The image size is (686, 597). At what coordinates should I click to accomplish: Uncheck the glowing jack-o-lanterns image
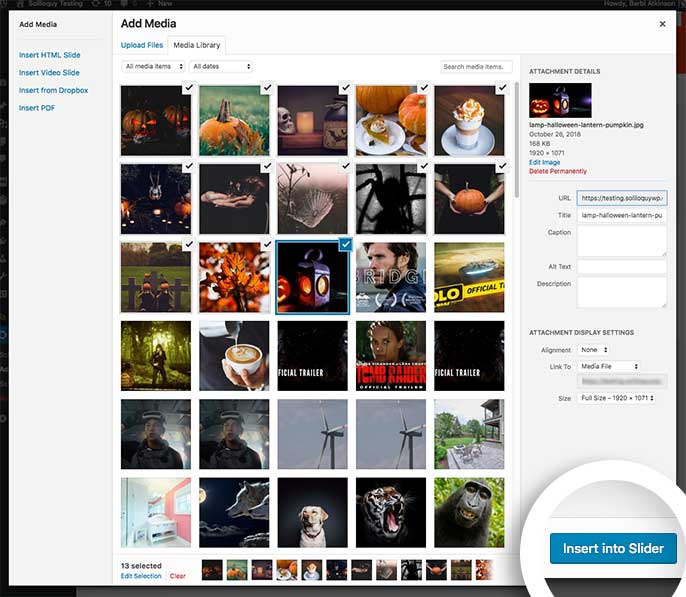189,87
